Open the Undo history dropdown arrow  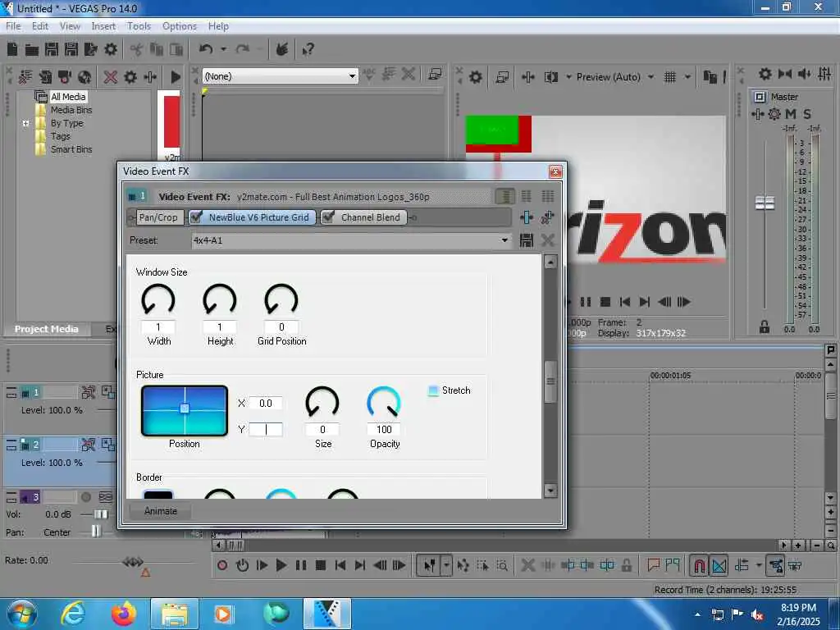223,49
